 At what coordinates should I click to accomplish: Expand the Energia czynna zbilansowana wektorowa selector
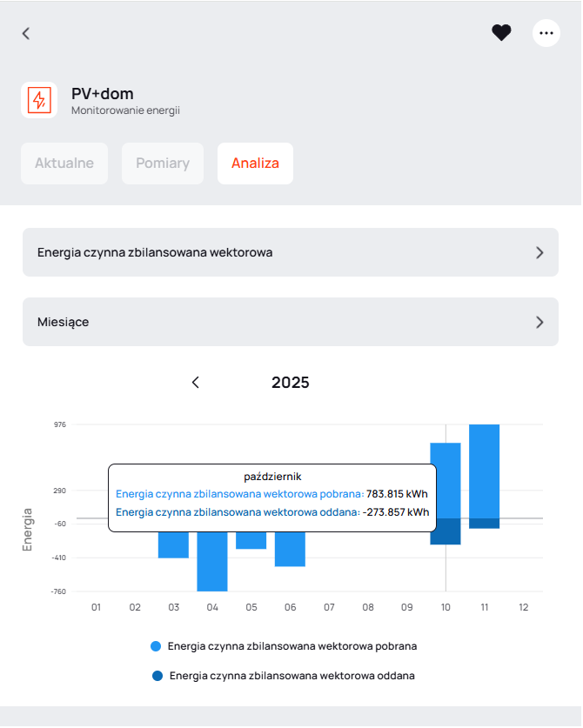tap(290, 252)
